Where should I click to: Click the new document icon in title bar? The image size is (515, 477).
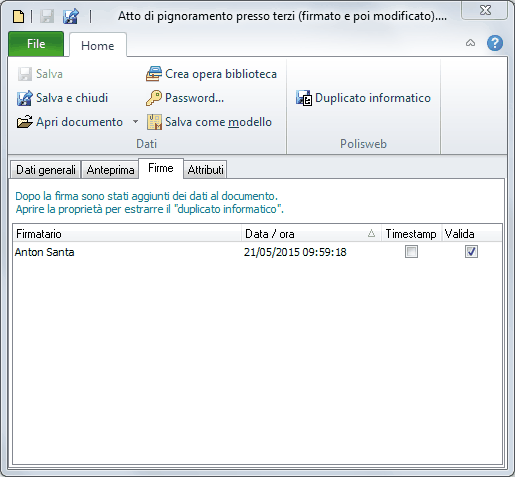pyautogui.click(x=18, y=16)
